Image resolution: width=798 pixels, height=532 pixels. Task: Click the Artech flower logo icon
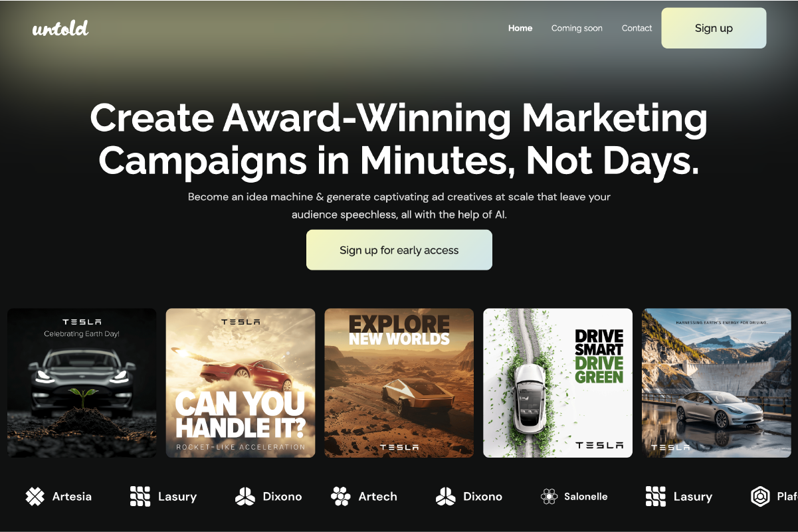340,496
